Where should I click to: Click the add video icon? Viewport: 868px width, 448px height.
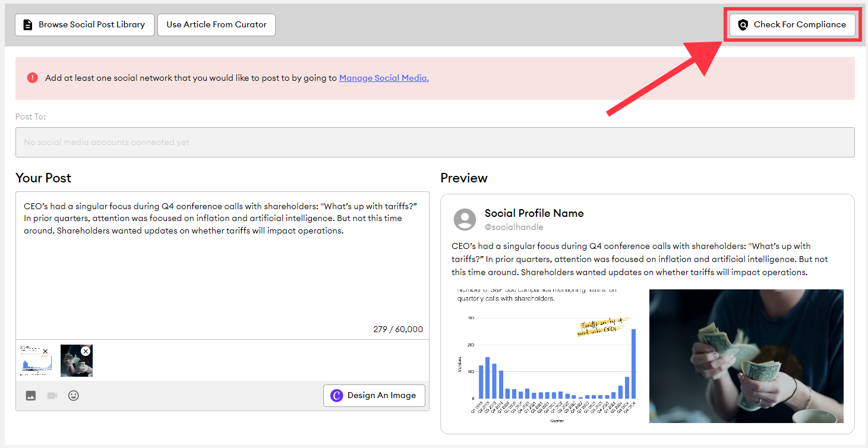click(52, 396)
